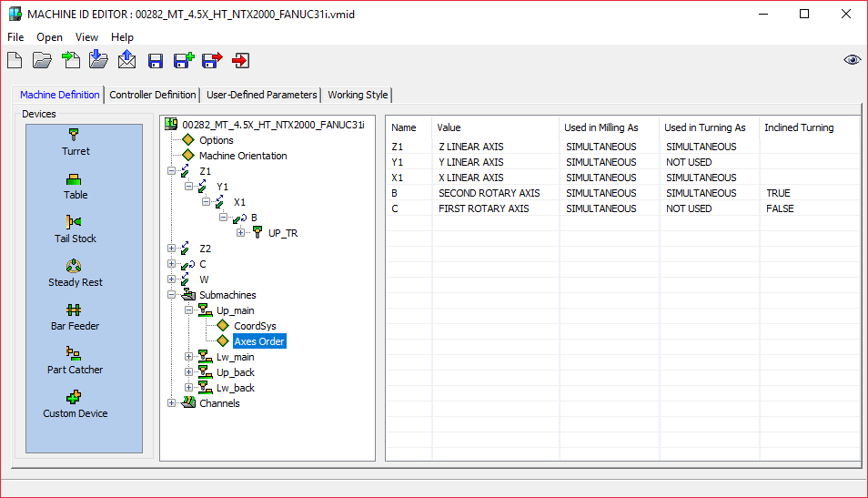Select the Table device
Viewport: 868px width, 498px height.
76,187
